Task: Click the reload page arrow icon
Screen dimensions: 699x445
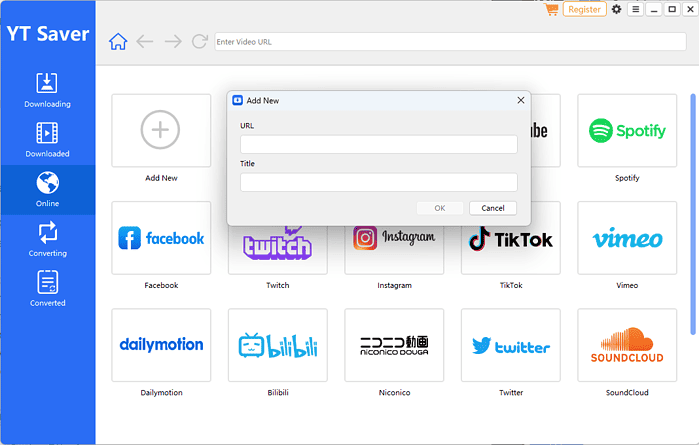Action: click(x=199, y=42)
